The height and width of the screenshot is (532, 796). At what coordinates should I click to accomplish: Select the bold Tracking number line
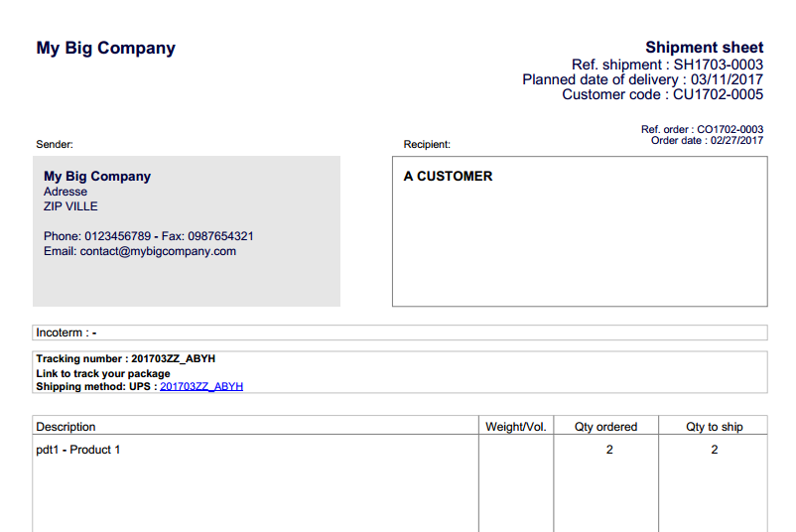point(126,359)
